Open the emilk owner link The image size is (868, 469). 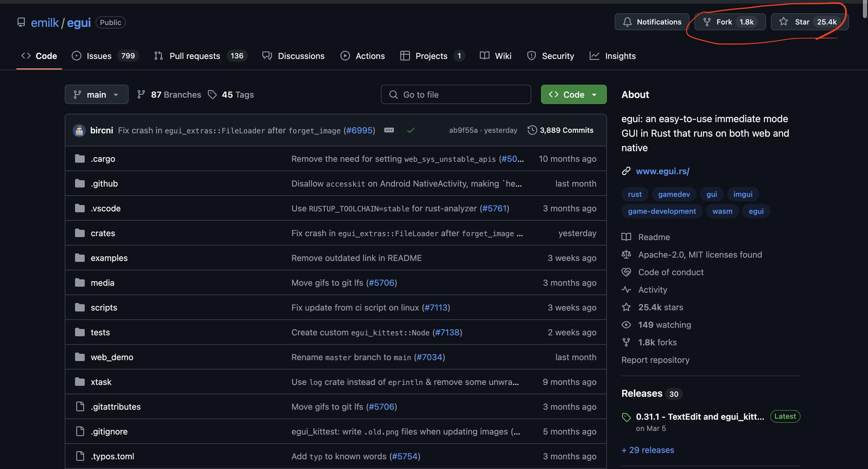[x=45, y=22]
